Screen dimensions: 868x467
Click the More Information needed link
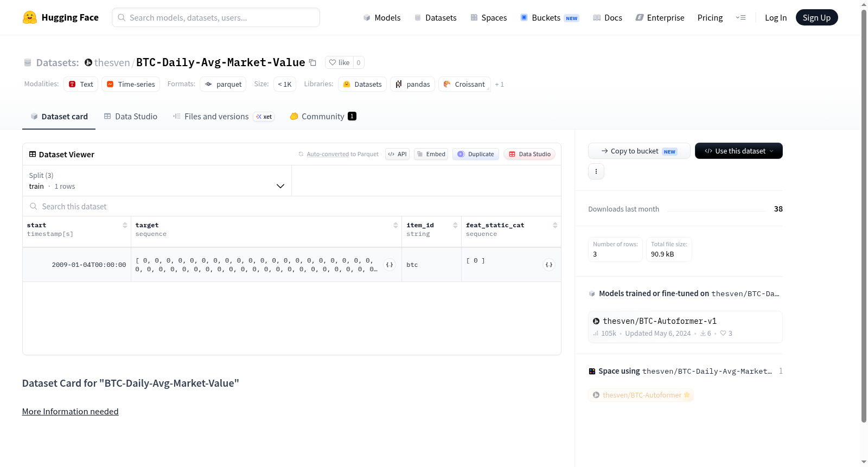pos(71,411)
